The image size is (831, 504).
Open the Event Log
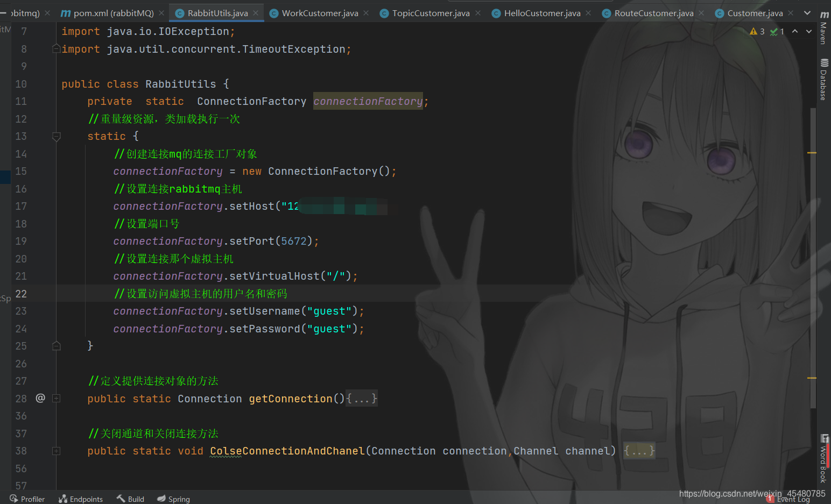[x=788, y=499]
